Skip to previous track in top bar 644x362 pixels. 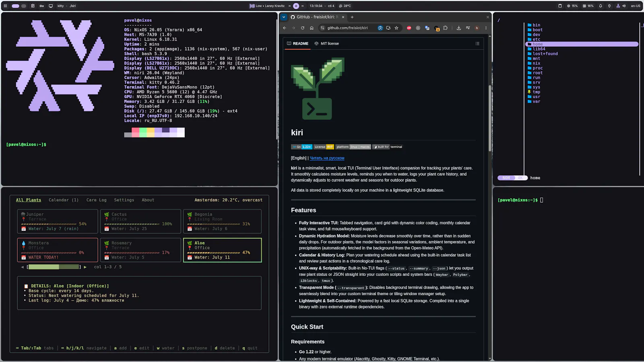click(289, 6)
